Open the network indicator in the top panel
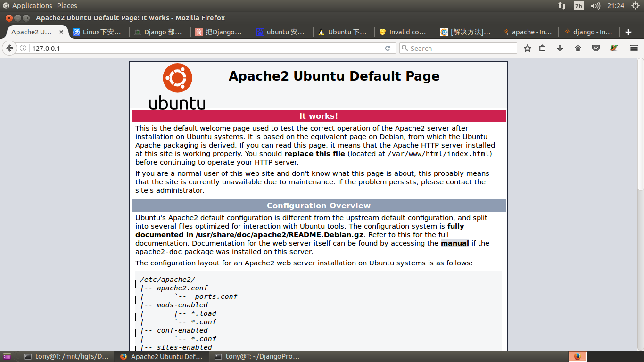This screenshot has width=644, height=362. pyautogui.click(x=562, y=6)
